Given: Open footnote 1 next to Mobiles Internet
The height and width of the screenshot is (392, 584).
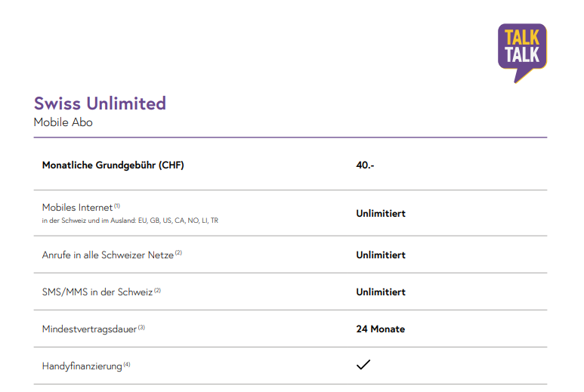Looking at the screenshot, I should pos(117,205).
